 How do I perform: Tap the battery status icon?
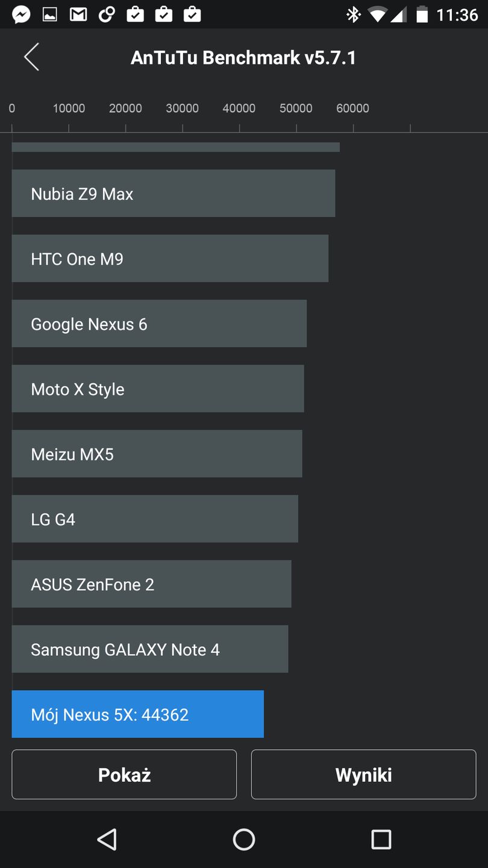[422, 14]
